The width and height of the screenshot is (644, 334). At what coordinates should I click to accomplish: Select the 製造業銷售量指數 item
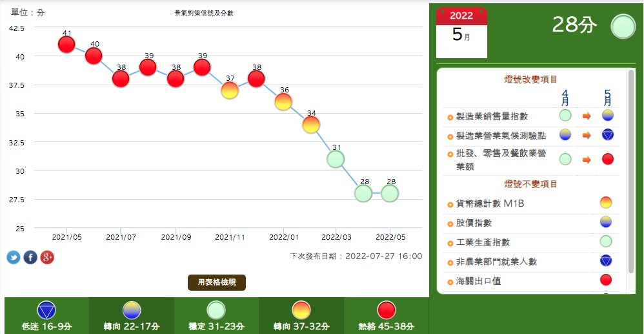click(x=492, y=117)
